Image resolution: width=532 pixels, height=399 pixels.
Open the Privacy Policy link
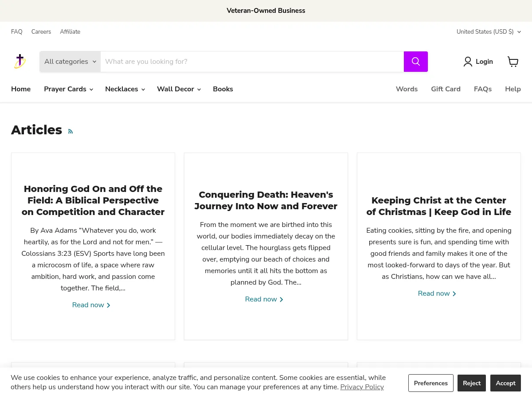click(x=362, y=387)
